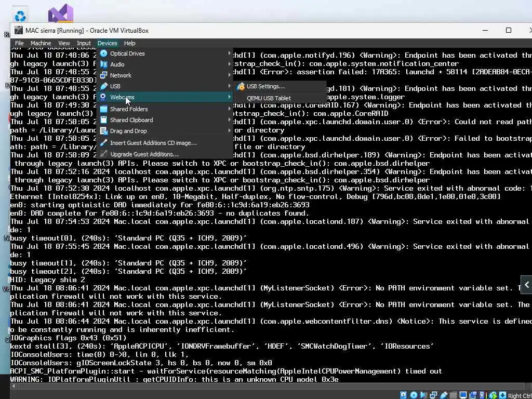This screenshot has width=532, height=399.
Task: Click the Shared Folders folder icon
Action: point(103,109)
